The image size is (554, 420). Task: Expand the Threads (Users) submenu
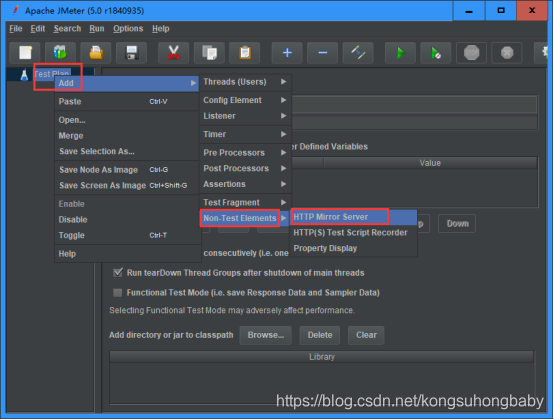pyautogui.click(x=245, y=82)
